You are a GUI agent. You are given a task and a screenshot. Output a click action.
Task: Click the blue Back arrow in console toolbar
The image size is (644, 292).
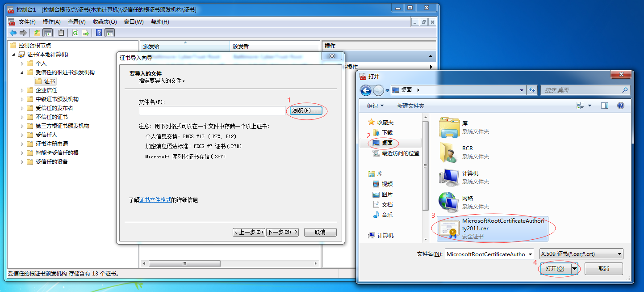[13, 33]
